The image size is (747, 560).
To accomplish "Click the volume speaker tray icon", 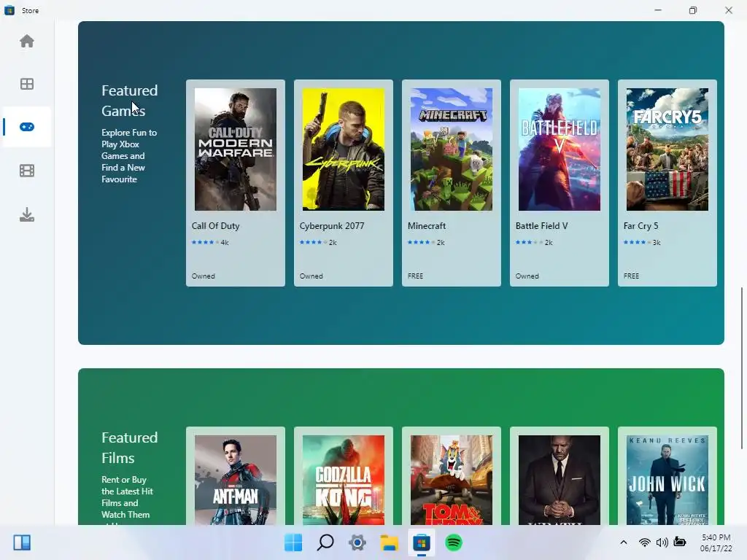I will click(x=662, y=542).
